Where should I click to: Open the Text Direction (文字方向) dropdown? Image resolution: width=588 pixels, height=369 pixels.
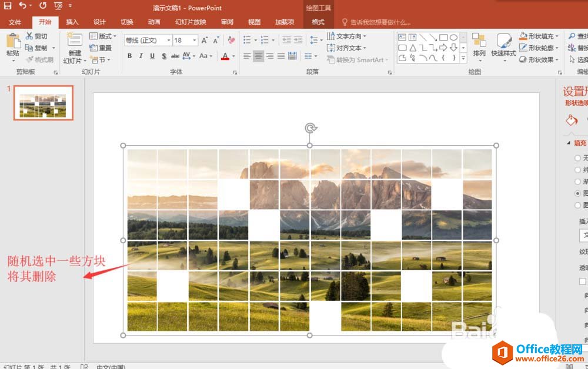click(x=346, y=36)
